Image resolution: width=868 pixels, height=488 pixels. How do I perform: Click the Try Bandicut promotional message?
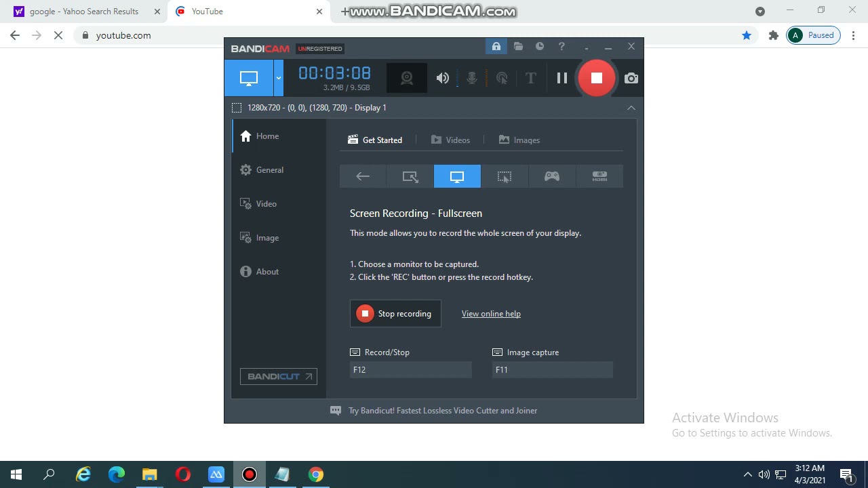pos(434,411)
